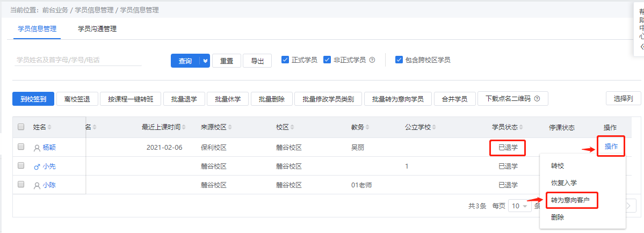Click the 2021-02-06 date cell
The image size is (644, 233).
[x=165, y=147]
